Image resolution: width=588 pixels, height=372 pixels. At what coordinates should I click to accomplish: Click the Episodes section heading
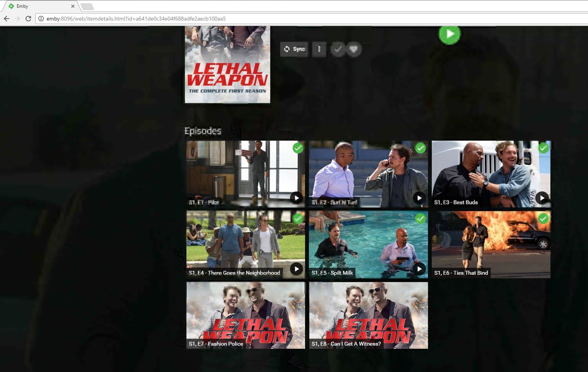pyautogui.click(x=203, y=131)
